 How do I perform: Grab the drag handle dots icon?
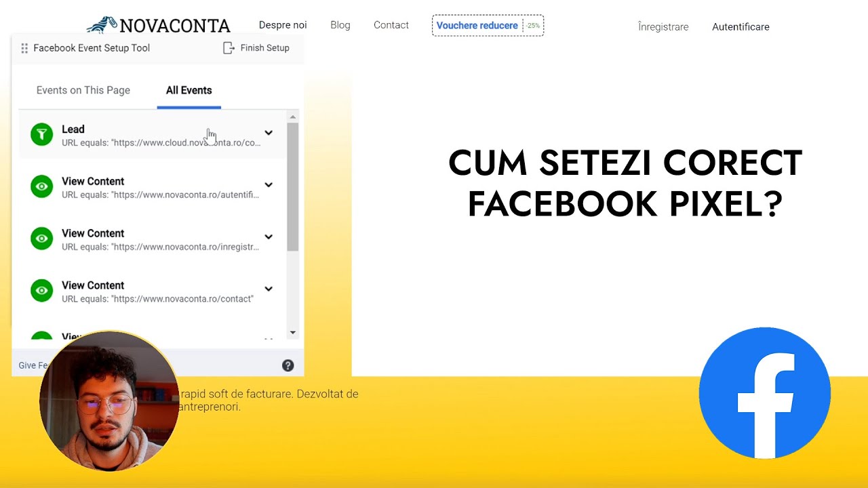click(24, 48)
